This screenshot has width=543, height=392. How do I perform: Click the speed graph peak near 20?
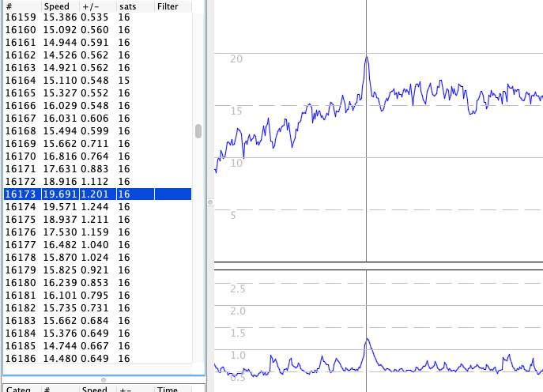coord(367,58)
